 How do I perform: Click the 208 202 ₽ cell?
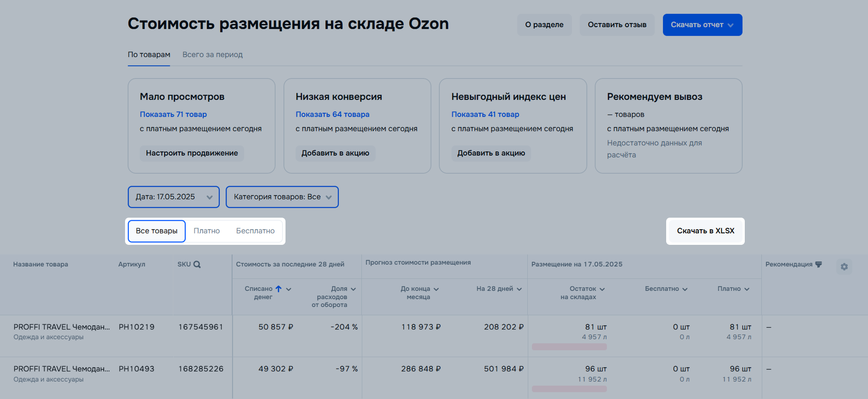pyautogui.click(x=504, y=327)
